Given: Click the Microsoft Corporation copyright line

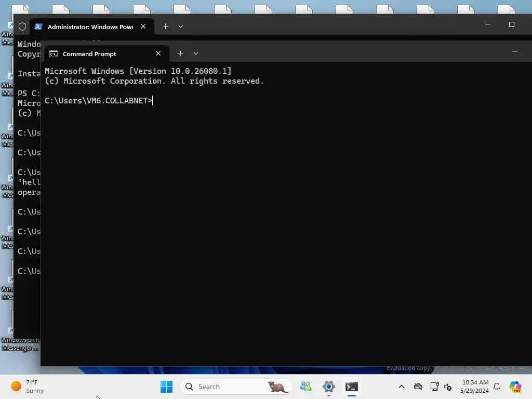Looking at the screenshot, I should coord(154,81).
